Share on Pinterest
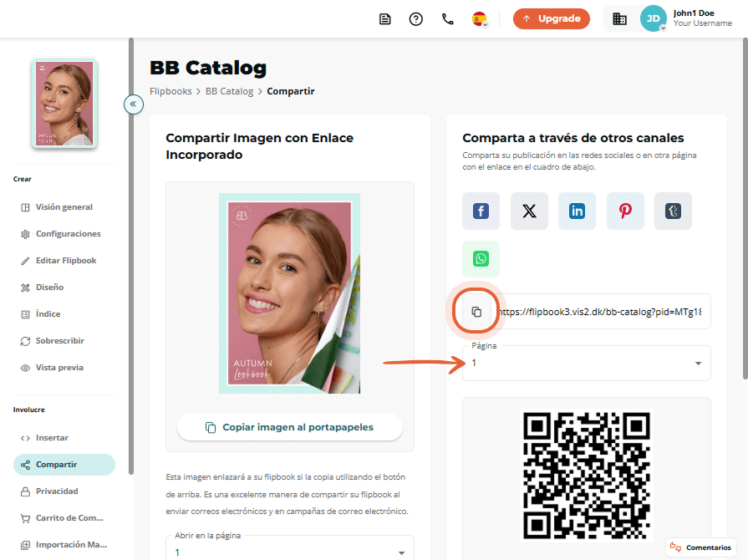Image resolution: width=748 pixels, height=560 pixels. point(625,211)
